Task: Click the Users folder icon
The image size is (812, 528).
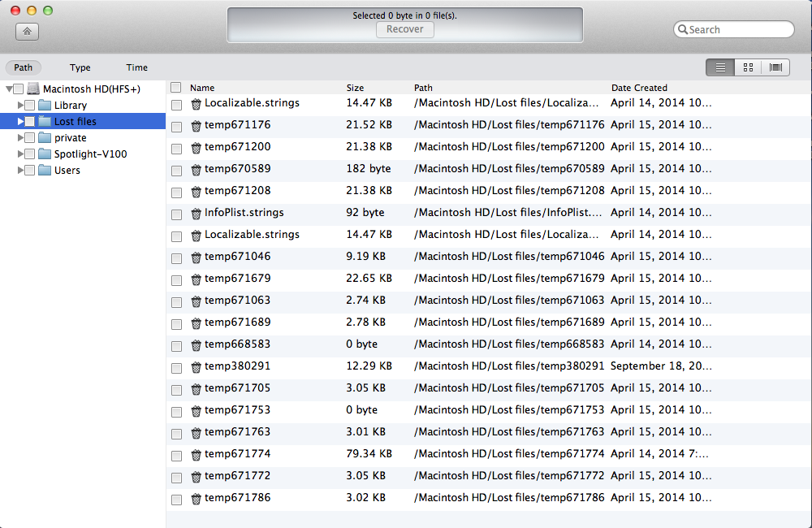Action: coord(45,170)
